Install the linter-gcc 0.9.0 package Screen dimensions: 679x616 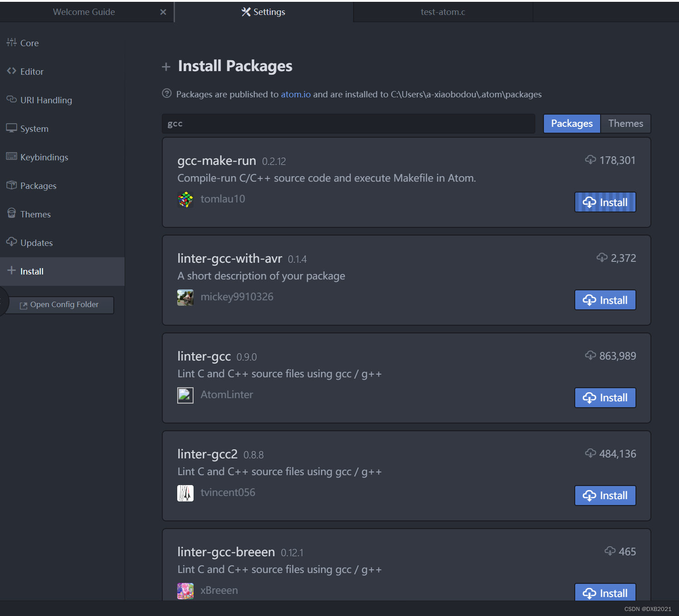(605, 398)
